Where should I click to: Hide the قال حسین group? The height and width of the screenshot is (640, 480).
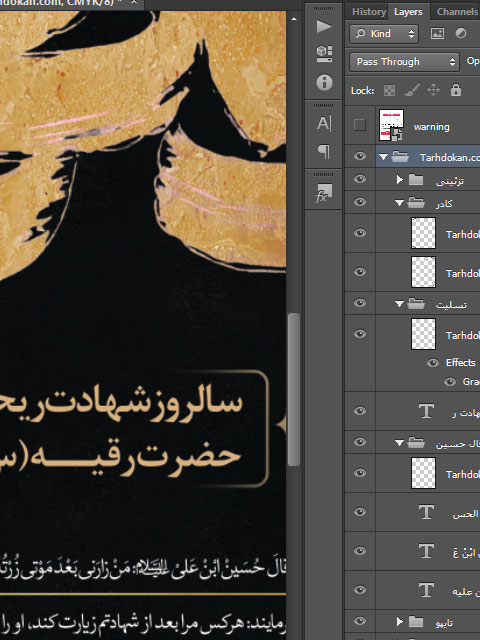[360, 442]
